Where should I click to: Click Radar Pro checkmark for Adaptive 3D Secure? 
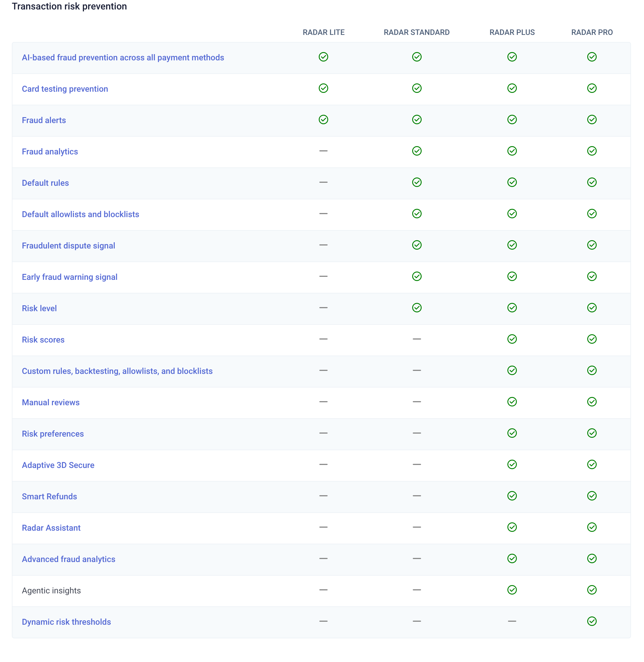click(x=592, y=465)
